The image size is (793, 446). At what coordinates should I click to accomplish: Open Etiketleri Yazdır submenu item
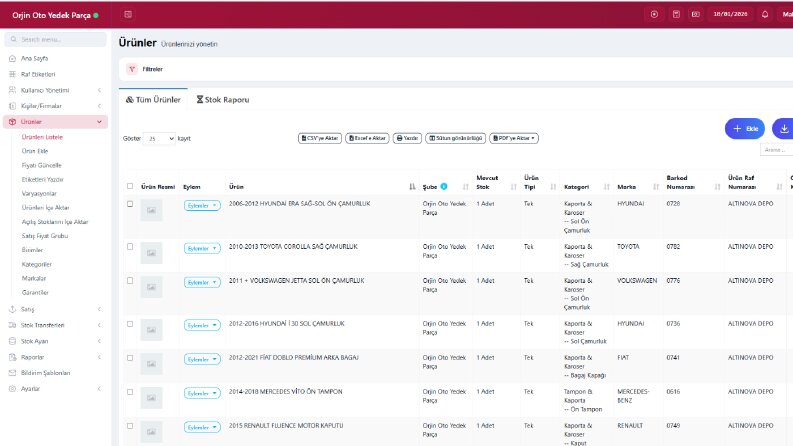tap(42, 180)
